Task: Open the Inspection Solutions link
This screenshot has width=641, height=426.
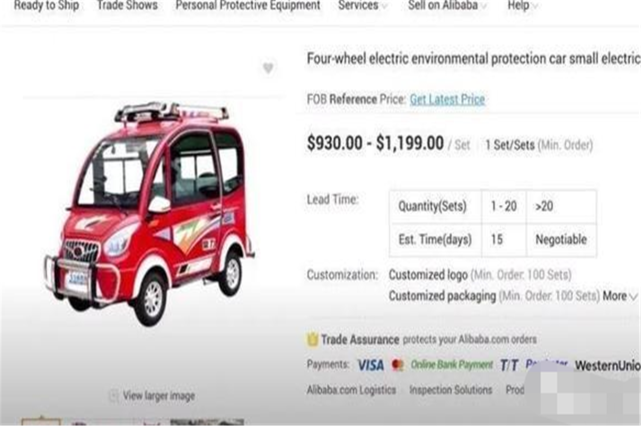Action: 450,390
